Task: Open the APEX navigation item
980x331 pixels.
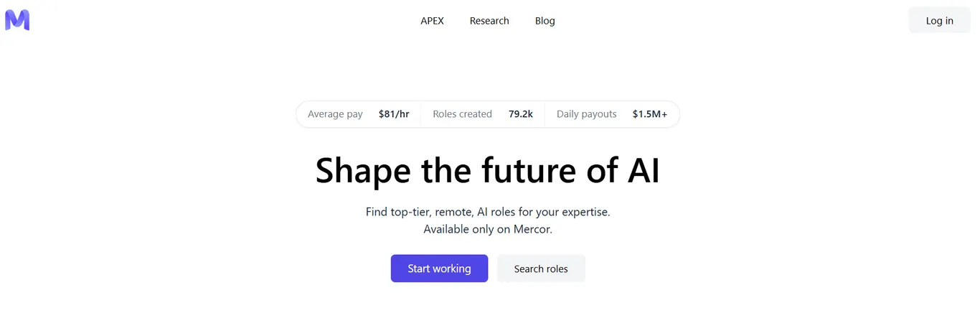Action: [432, 21]
